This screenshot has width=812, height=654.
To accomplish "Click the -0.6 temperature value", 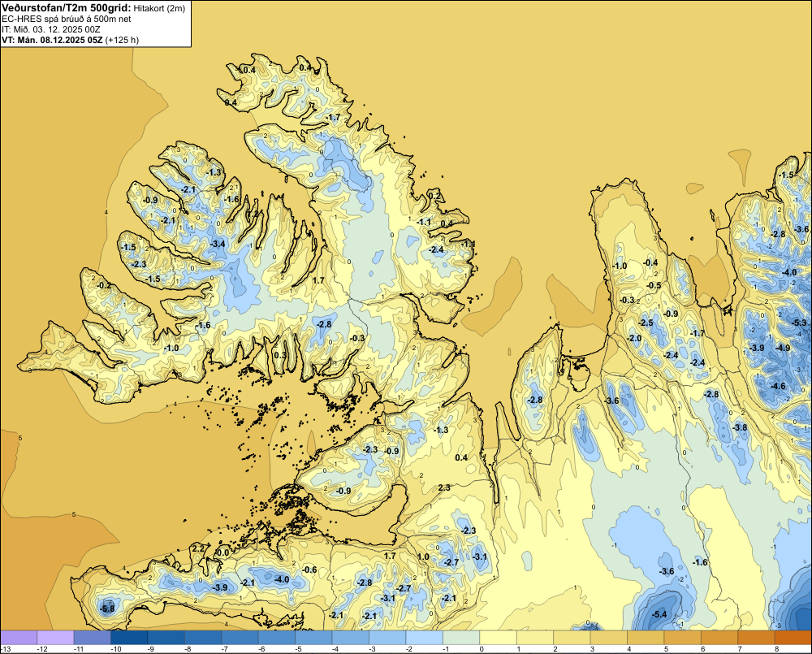I will click(309, 570).
